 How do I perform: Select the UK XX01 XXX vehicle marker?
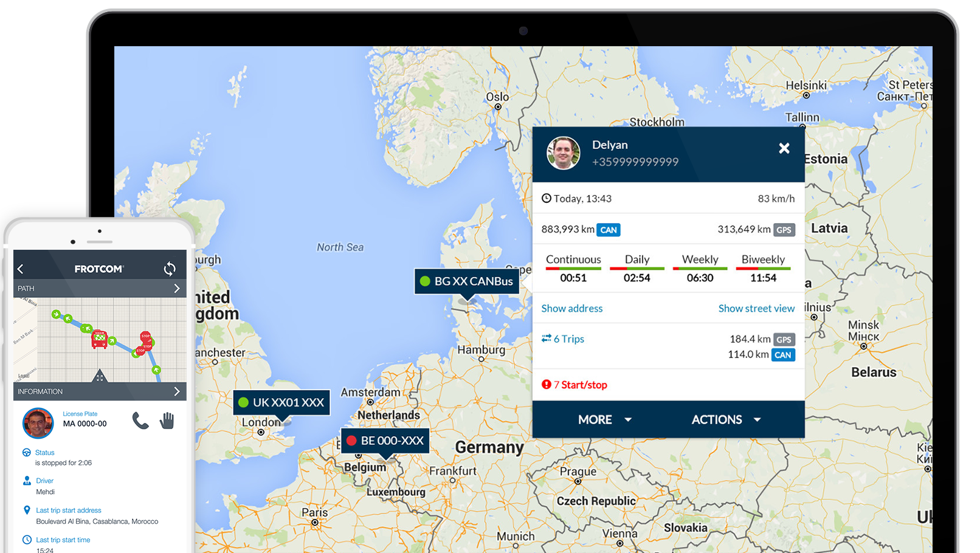(281, 402)
